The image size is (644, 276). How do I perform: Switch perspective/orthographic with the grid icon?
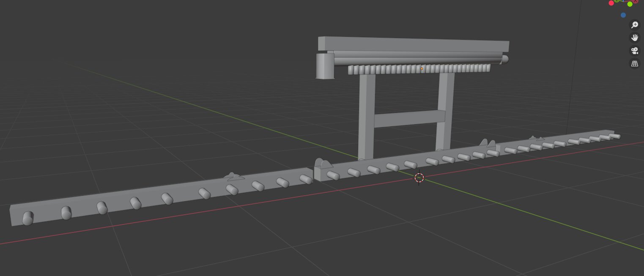[634, 64]
